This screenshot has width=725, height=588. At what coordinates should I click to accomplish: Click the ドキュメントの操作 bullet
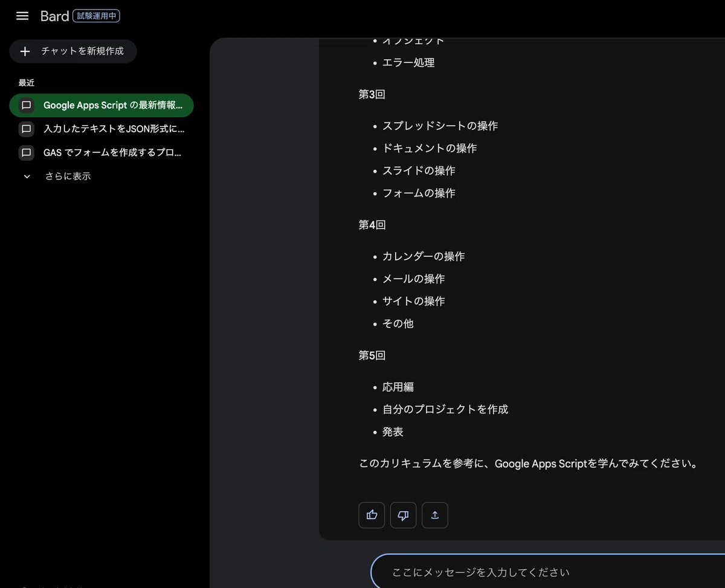pyautogui.click(x=430, y=148)
